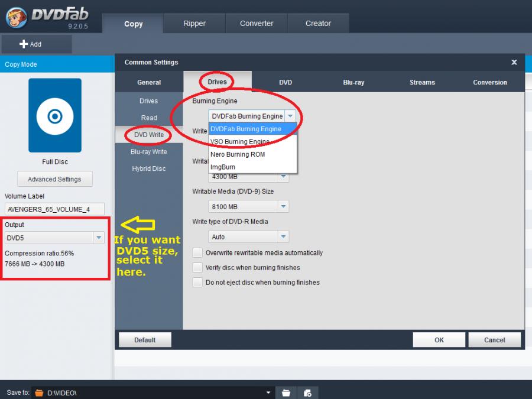
Task: Click the Burning Engine label
Action: coord(215,100)
